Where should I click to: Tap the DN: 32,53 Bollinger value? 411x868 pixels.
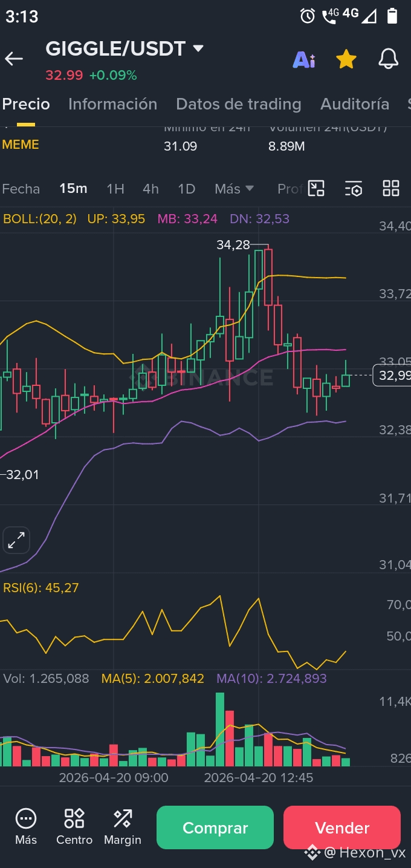point(259,219)
